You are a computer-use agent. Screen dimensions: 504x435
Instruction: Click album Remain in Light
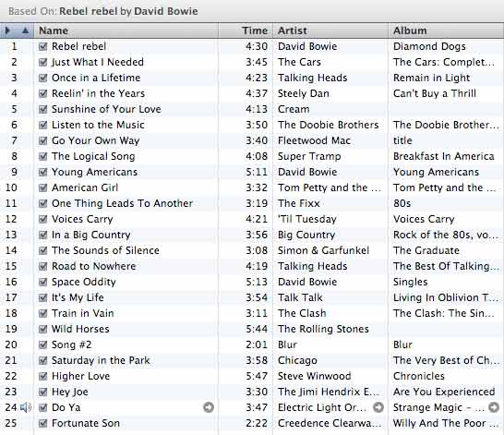(431, 78)
